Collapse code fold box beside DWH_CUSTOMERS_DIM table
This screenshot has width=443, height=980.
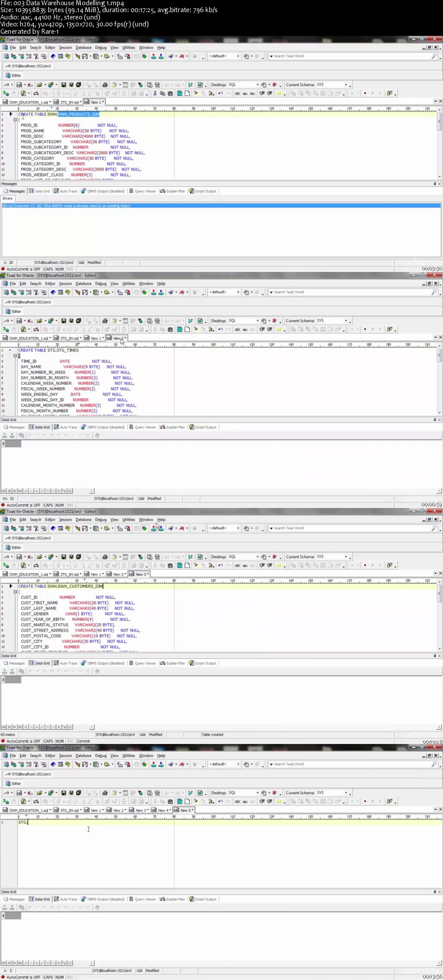(15, 592)
